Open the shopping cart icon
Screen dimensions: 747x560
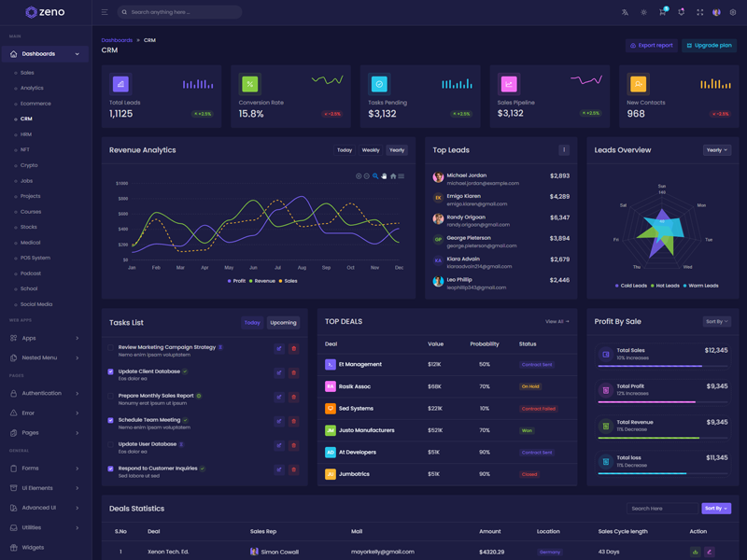(662, 12)
